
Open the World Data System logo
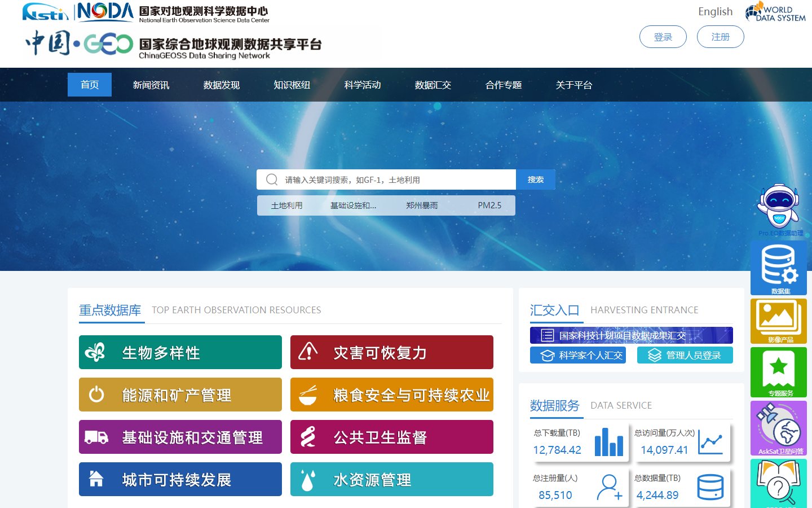775,12
